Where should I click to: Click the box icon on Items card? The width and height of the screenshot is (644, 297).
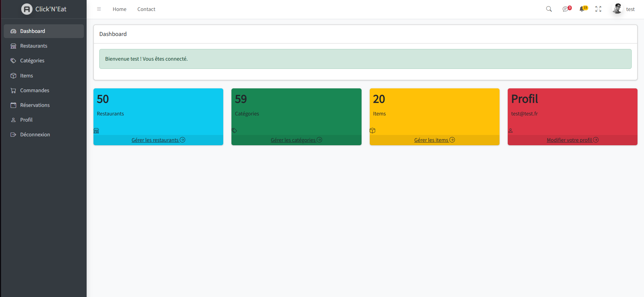coord(372,131)
